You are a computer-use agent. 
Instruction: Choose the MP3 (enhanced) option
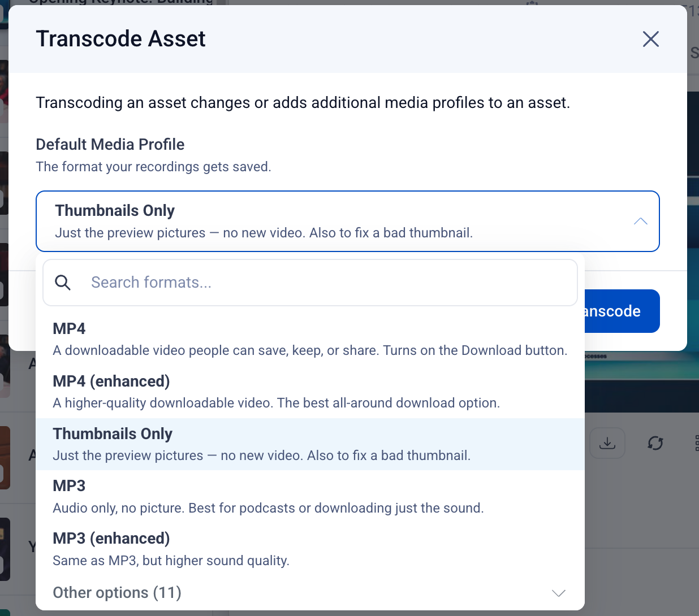tap(310, 549)
